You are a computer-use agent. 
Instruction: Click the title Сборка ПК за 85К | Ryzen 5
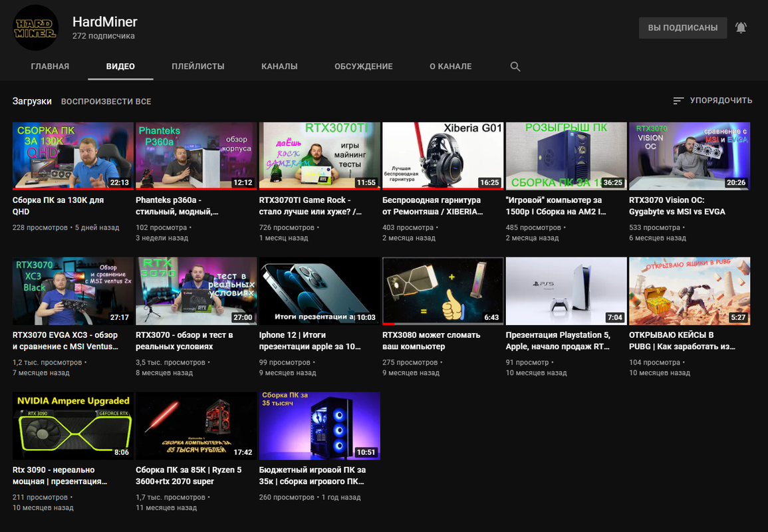pyautogui.click(x=189, y=475)
